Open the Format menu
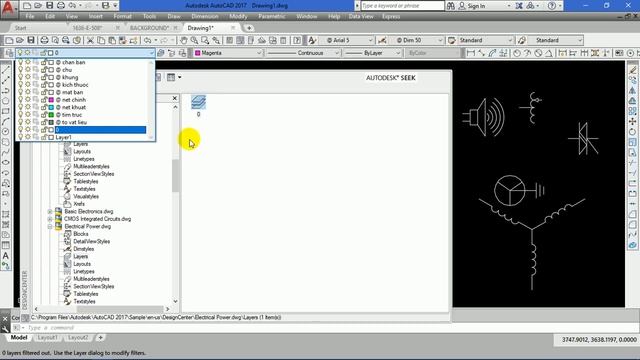Viewport: 640px width, 360px height. pyautogui.click(x=122, y=16)
